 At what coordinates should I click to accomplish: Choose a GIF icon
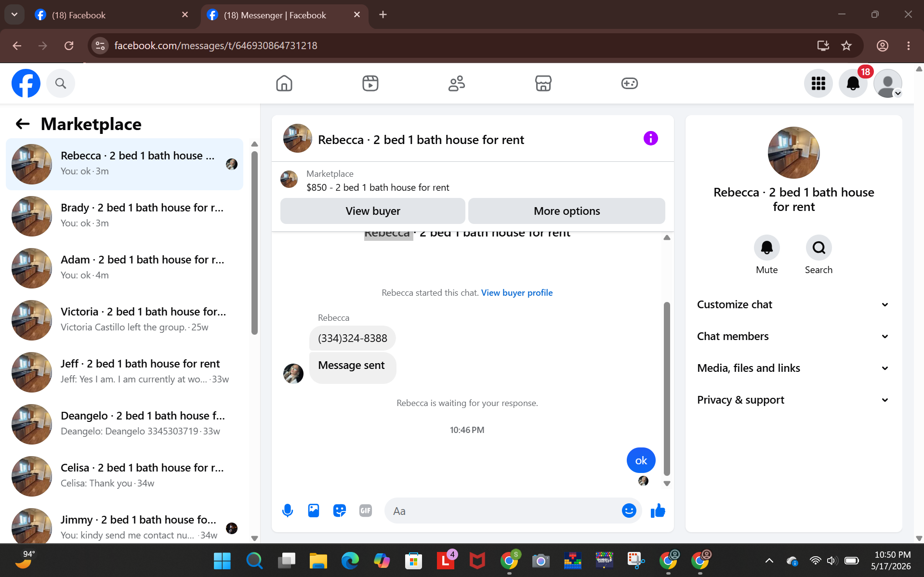366,511
